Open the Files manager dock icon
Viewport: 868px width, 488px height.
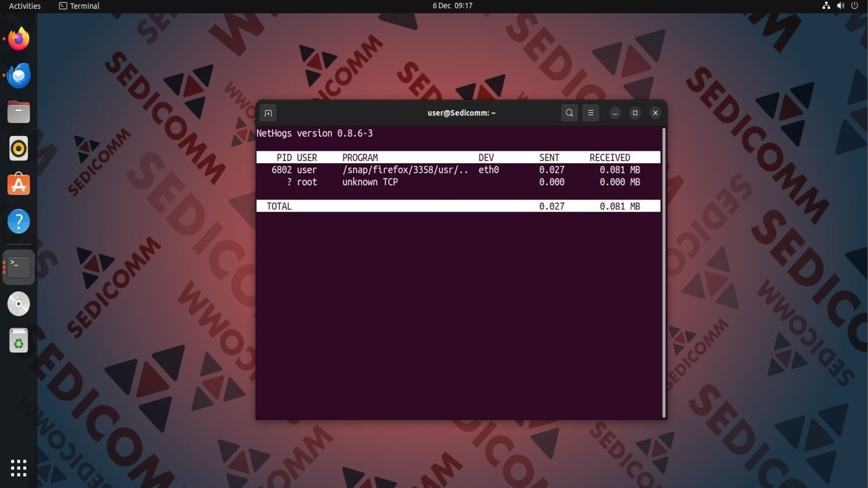[x=19, y=112]
